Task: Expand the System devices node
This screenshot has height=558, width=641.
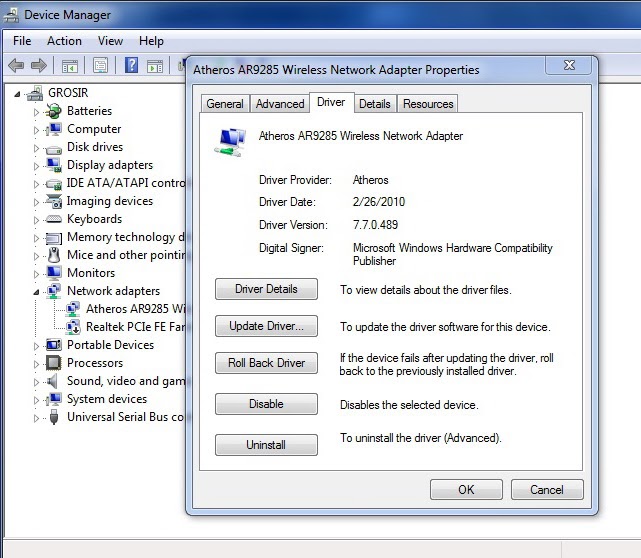Action: [36, 400]
